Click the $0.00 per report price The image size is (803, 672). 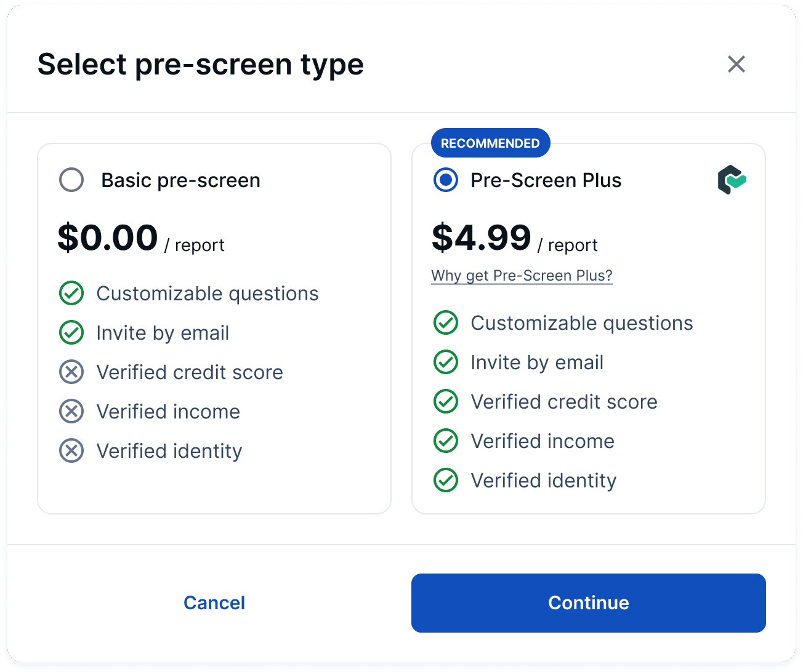pyautogui.click(x=108, y=238)
